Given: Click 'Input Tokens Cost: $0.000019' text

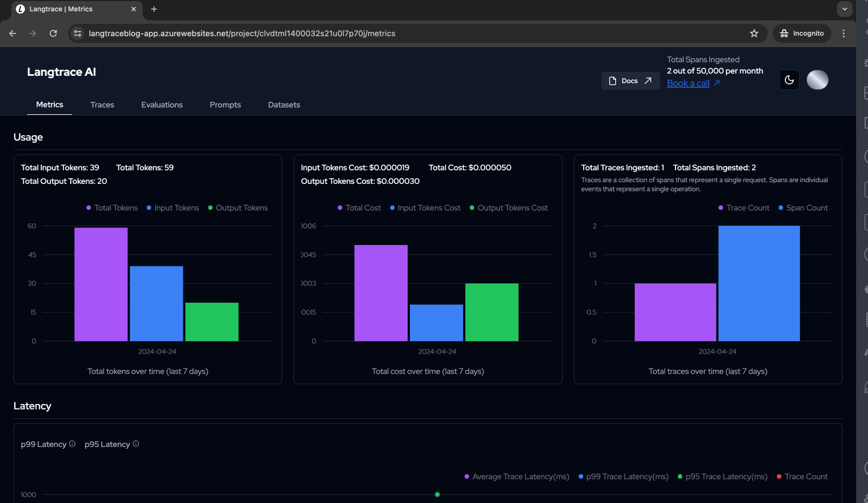Looking at the screenshot, I should coord(355,167).
